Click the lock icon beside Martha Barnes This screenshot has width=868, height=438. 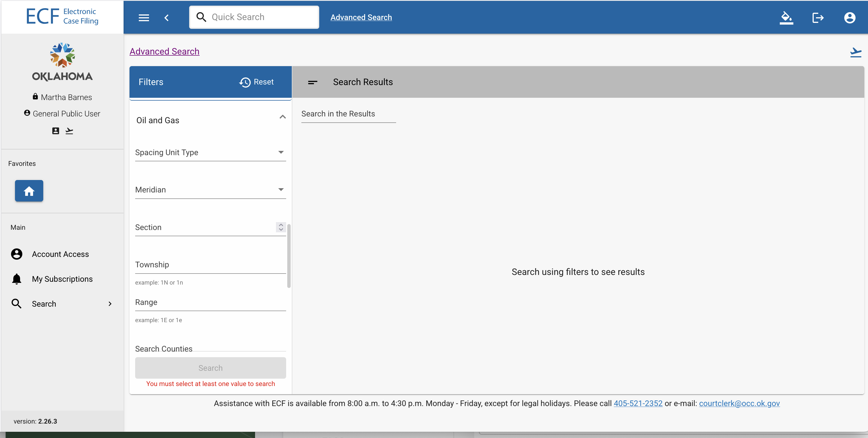click(x=35, y=97)
